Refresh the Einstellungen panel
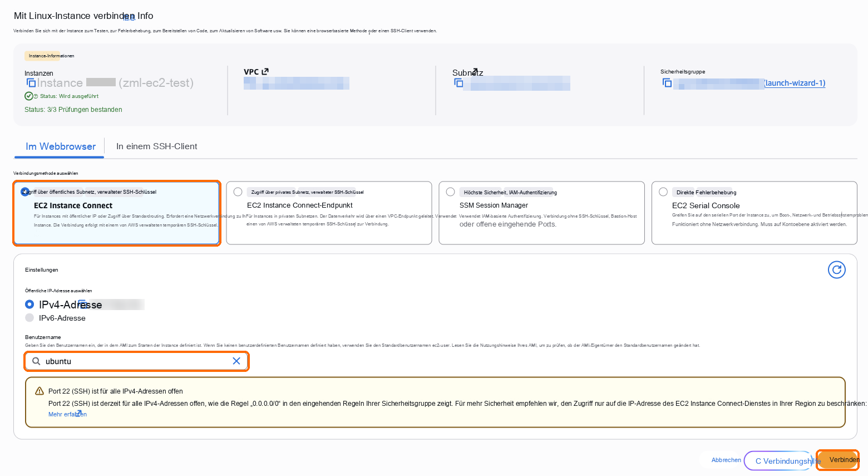Screen dimensions: 868x476 pyautogui.click(x=837, y=270)
